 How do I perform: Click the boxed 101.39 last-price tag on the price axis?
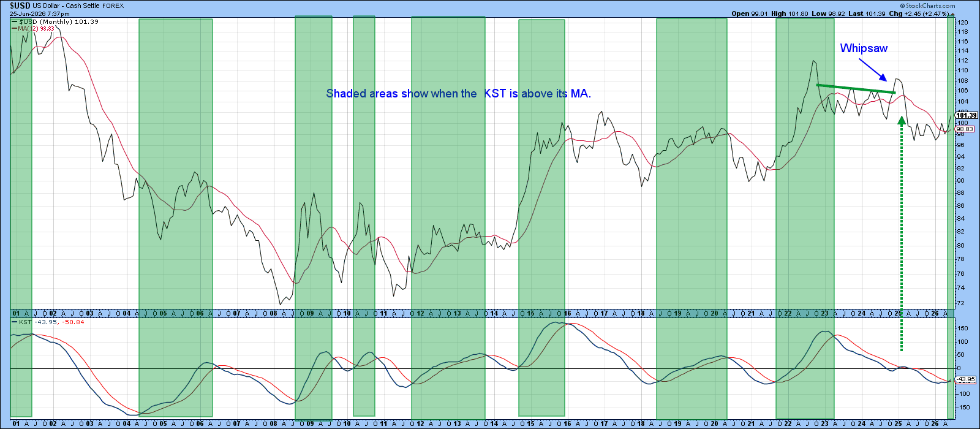point(966,115)
